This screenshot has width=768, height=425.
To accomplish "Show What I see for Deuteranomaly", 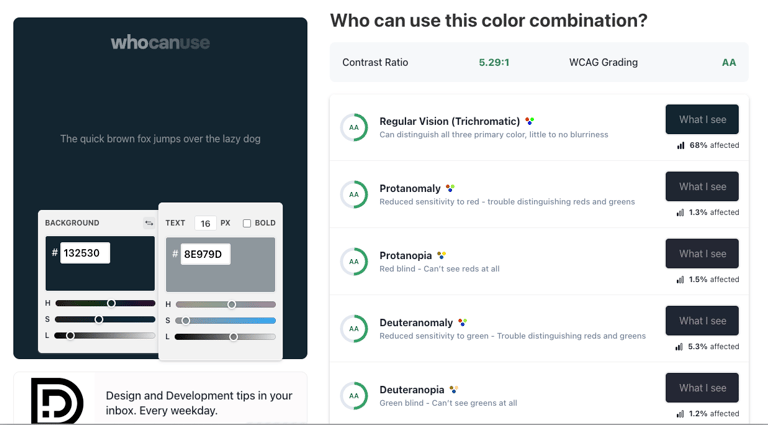I will (x=702, y=321).
